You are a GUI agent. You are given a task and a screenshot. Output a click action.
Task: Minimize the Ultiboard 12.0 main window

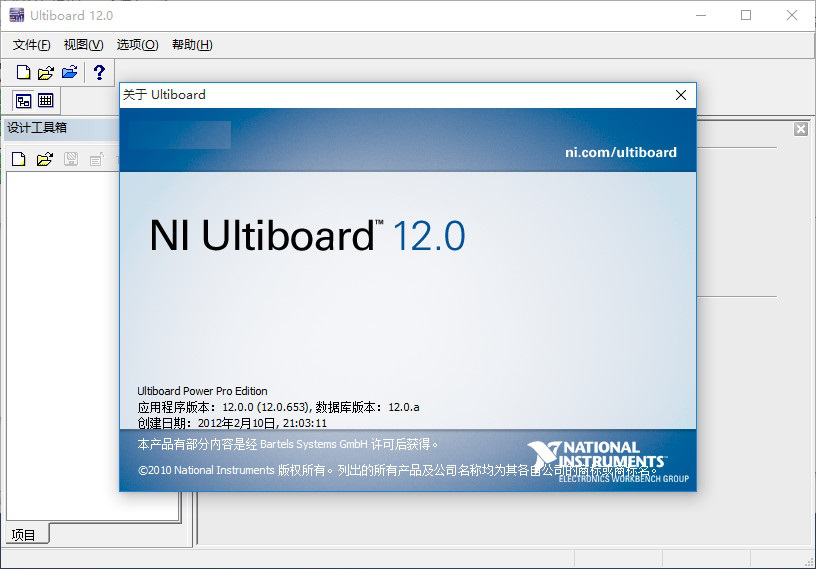(701, 15)
